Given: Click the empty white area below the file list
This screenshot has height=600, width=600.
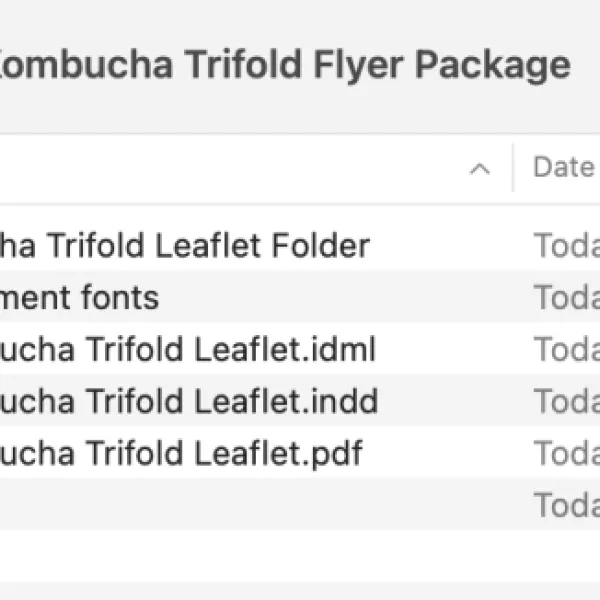Looking at the screenshot, I should tap(300, 556).
